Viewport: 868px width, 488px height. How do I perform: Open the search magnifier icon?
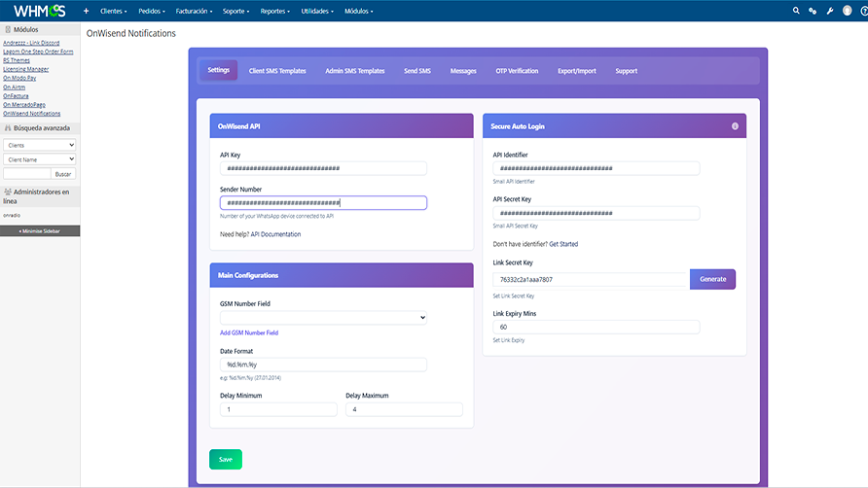point(796,11)
